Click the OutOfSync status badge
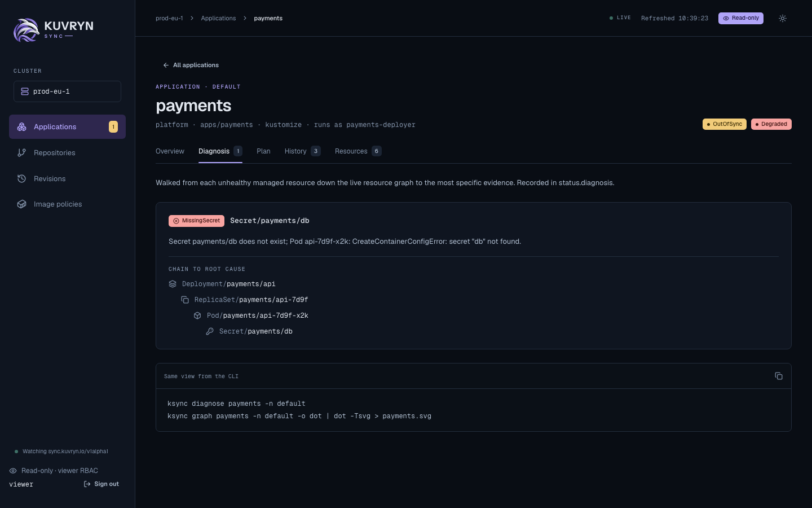The image size is (812, 508). (725, 124)
